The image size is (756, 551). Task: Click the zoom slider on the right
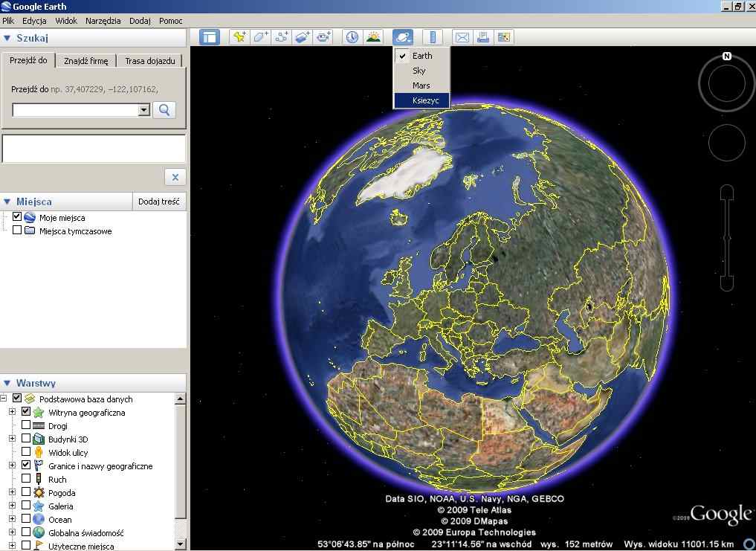tap(727, 238)
